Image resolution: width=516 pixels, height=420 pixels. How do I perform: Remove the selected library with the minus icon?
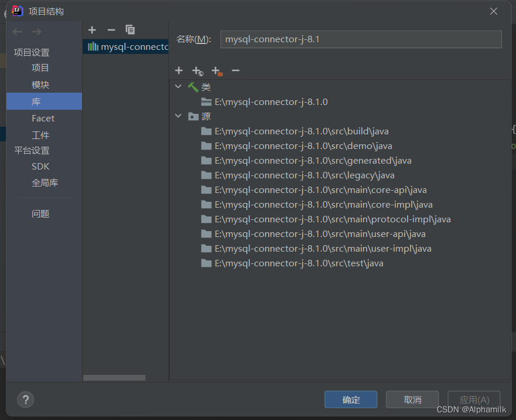coord(111,29)
